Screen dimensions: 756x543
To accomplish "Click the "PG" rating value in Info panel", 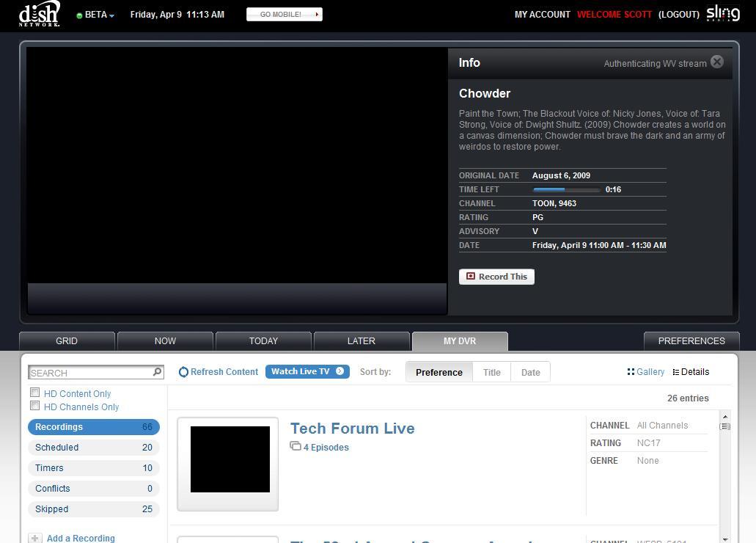I will click(x=537, y=218).
